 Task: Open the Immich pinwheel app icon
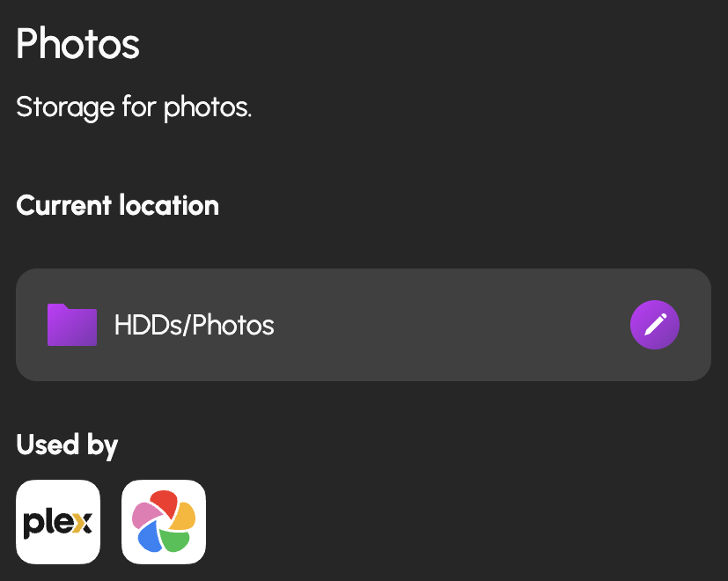tap(164, 522)
